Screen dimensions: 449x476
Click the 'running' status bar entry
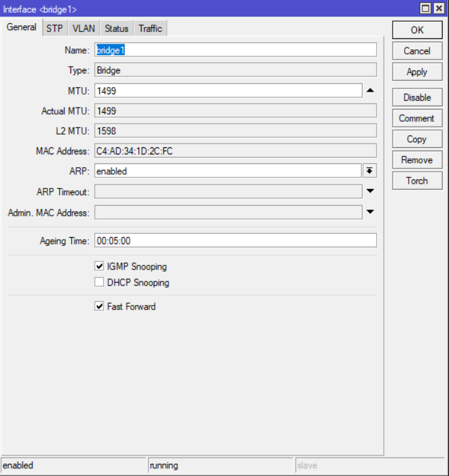(221, 465)
